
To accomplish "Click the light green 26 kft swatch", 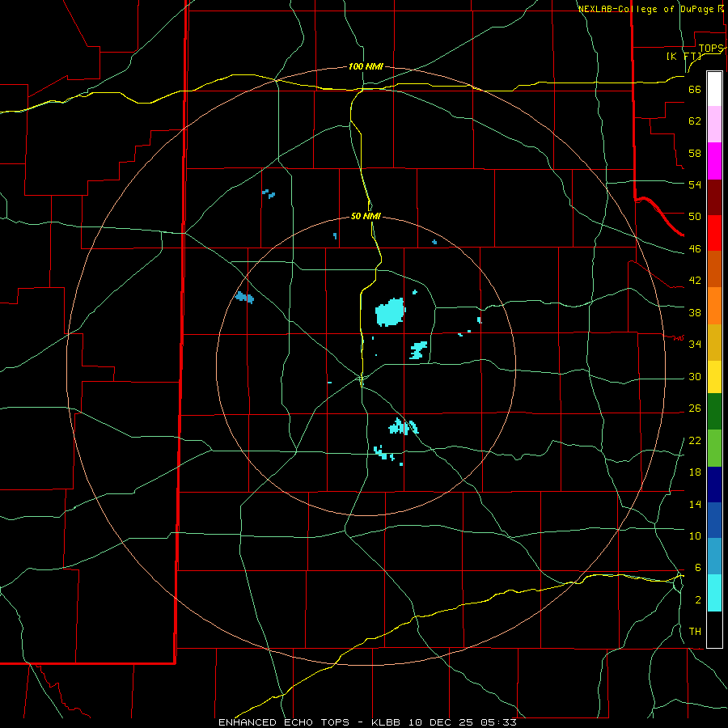I will pos(714,448).
